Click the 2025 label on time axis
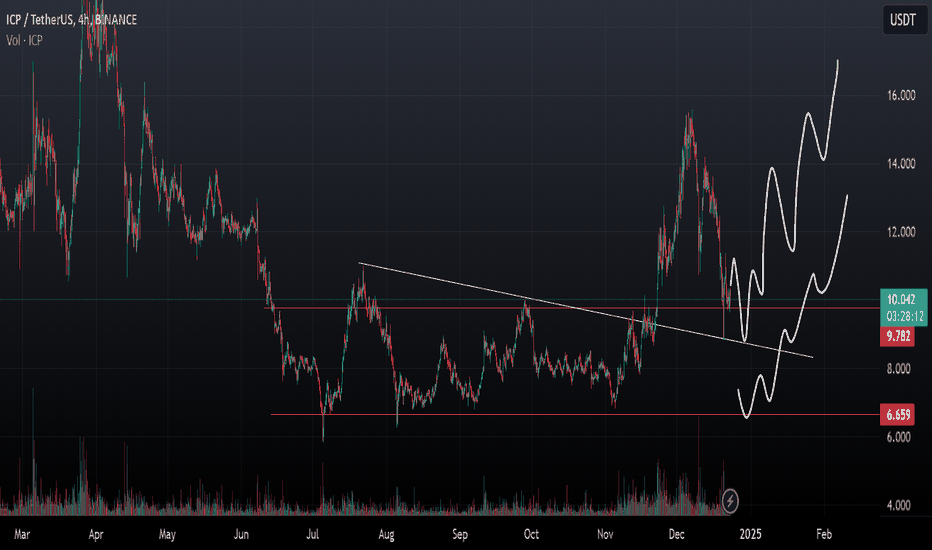The width and height of the screenshot is (932, 550). click(x=750, y=535)
